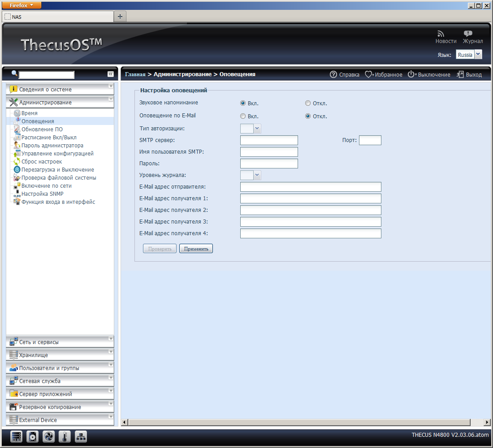Viewport: 493px width, 448px height.
Task: Click the Расписание Вкл/Выкл icon
Action: (x=17, y=138)
